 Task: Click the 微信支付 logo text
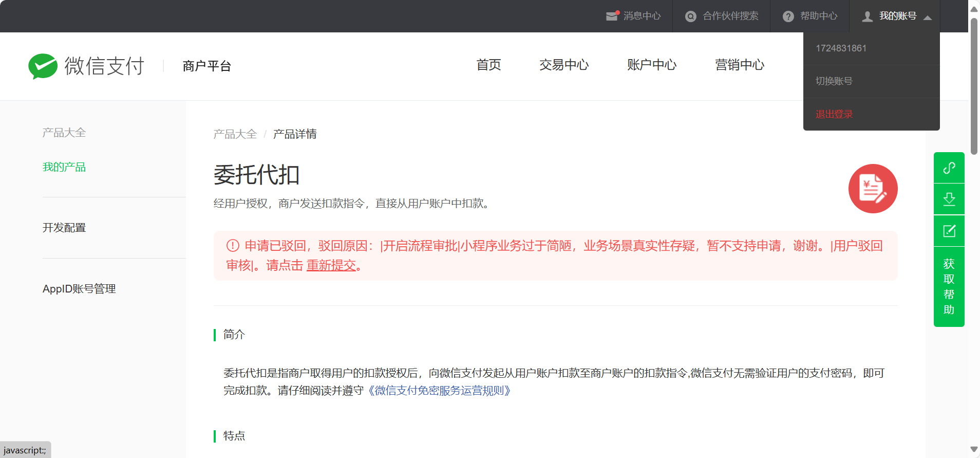pos(104,66)
